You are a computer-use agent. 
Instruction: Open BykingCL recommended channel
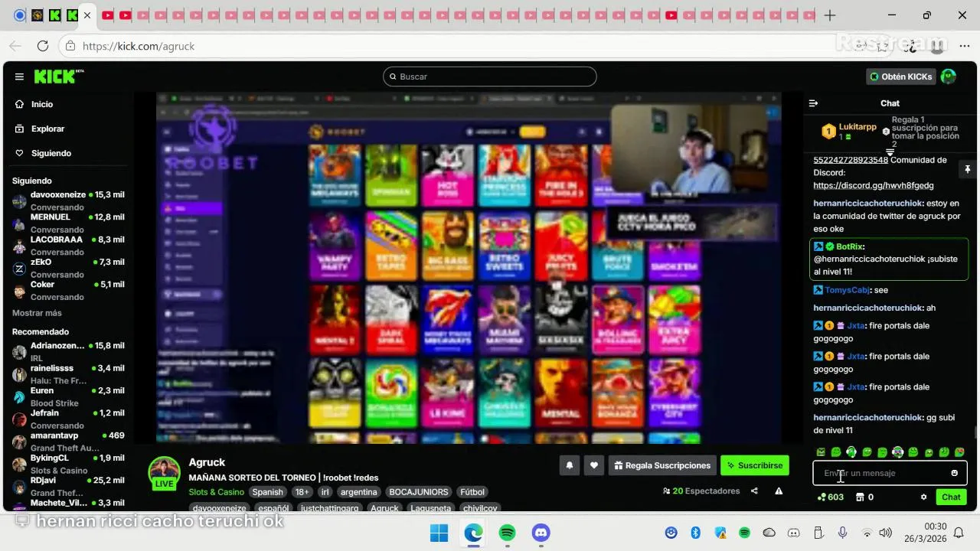[x=67, y=464]
